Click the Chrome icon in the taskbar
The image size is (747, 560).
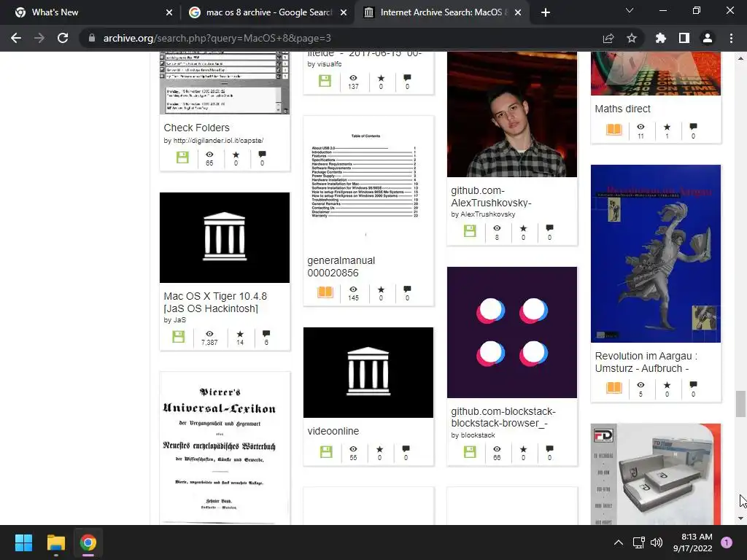click(x=88, y=542)
